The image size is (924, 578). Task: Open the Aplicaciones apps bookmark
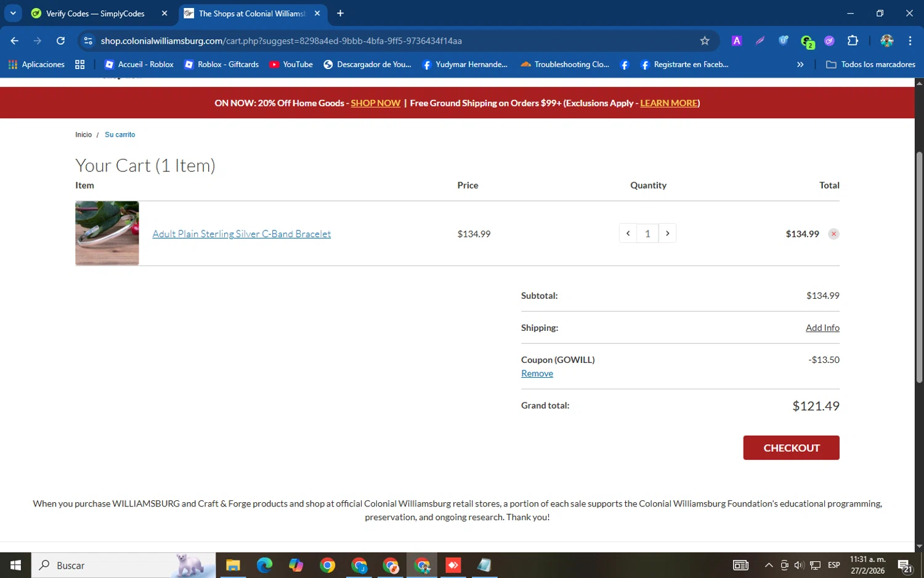click(x=36, y=64)
